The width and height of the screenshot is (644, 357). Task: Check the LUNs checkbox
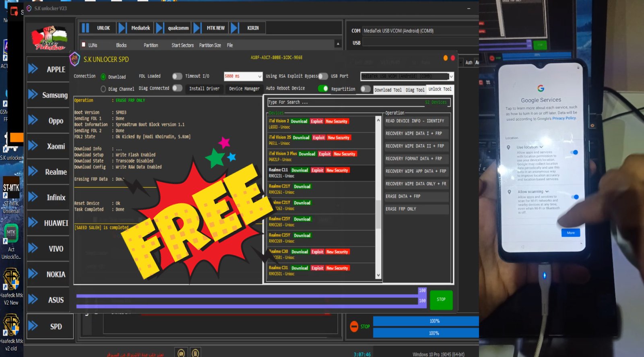point(84,45)
